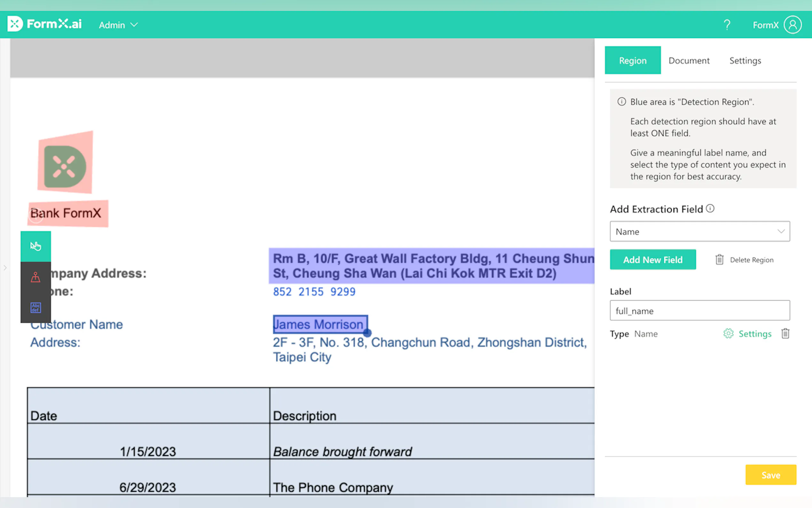The image size is (812, 508).
Task: Click the Add New Field button
Action: [652, 259]
